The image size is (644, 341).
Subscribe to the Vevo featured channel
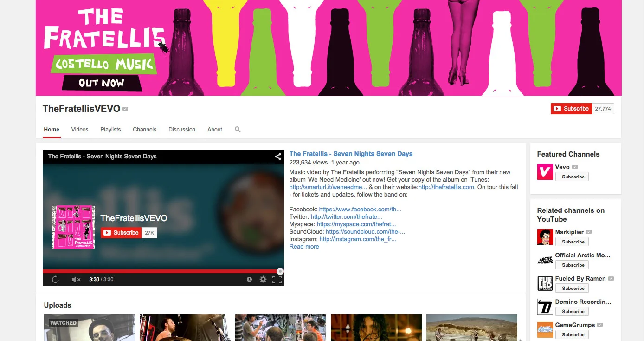(x=572, y=177)
